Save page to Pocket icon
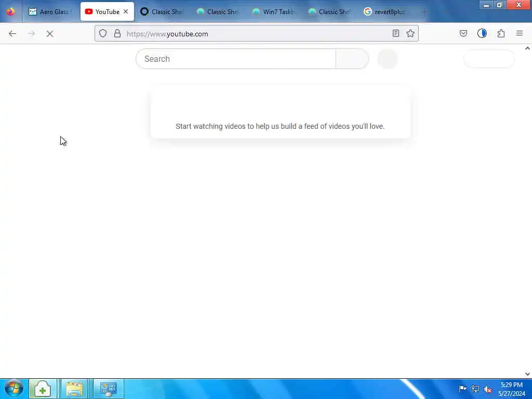532x399 pixels. (x=463, y=33)
